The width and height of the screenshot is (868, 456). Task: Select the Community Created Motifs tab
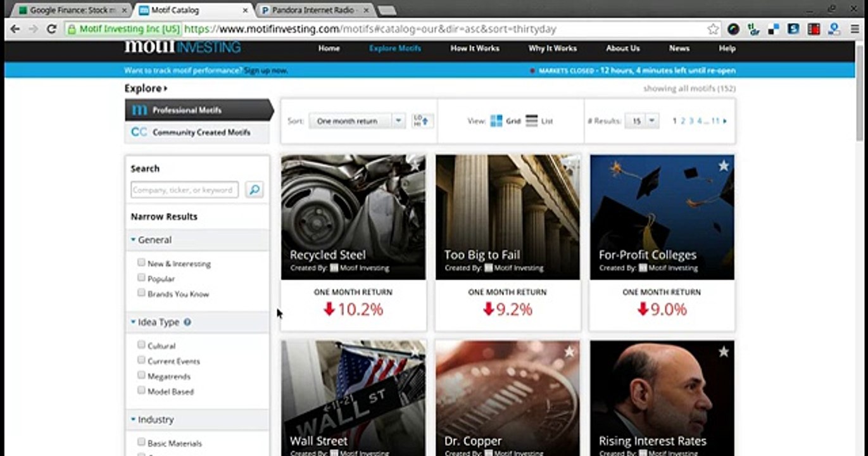[x=197, y=132]
